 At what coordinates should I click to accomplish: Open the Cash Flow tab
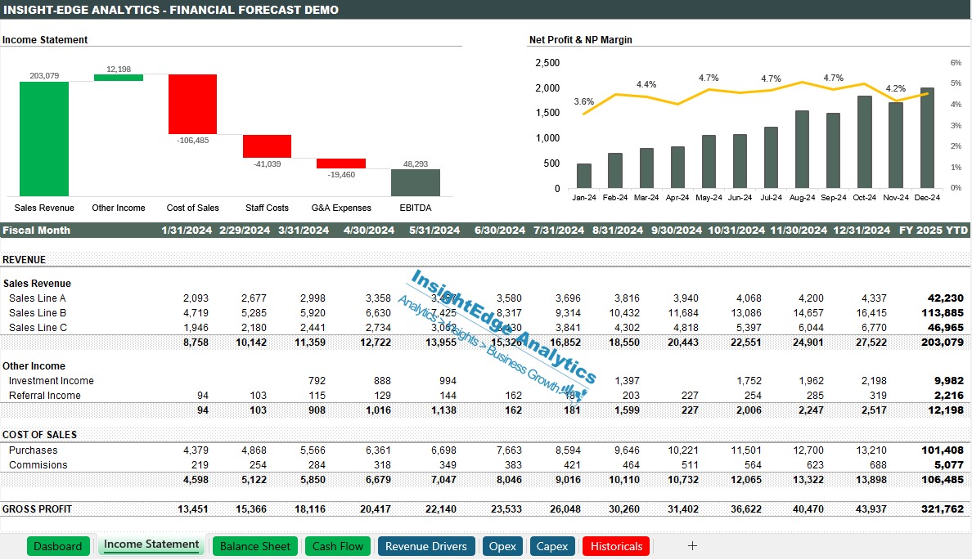(337, 546)
